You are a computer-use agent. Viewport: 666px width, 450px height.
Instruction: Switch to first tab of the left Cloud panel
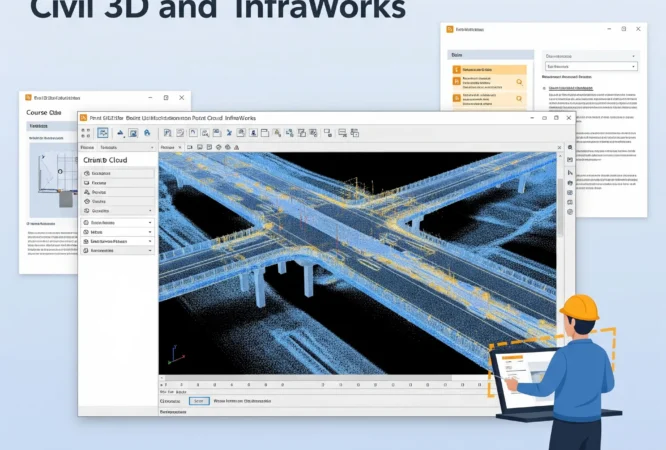click(x=87, y=147)
